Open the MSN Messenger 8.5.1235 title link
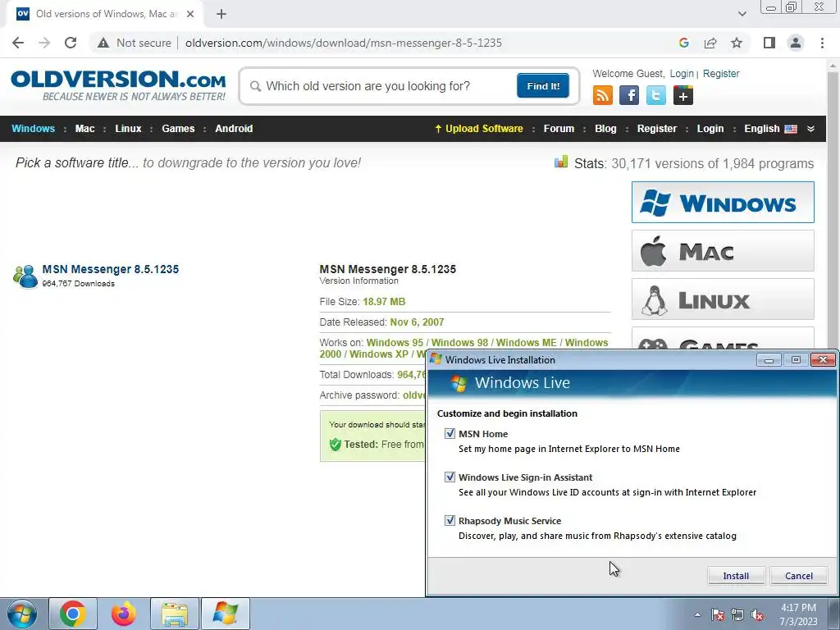Viewport: 840px width, 630px height. pyautogui.click(x=111, y=269)
